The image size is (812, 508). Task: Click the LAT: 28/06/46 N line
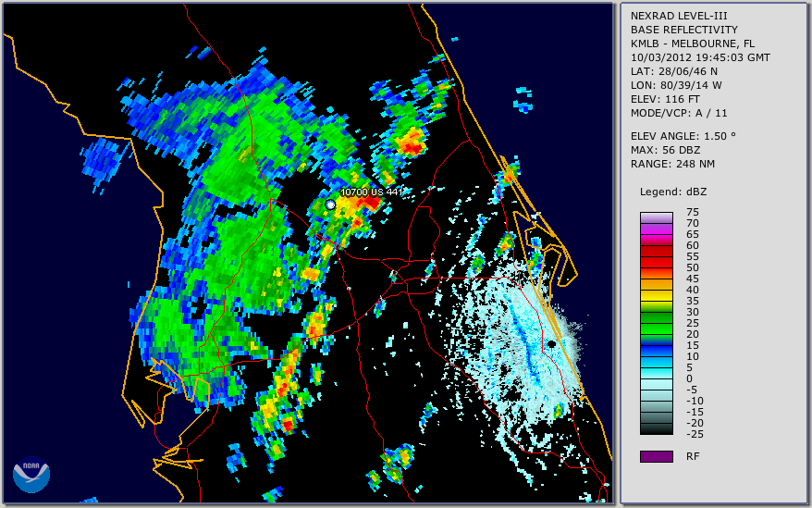point(673,71)
